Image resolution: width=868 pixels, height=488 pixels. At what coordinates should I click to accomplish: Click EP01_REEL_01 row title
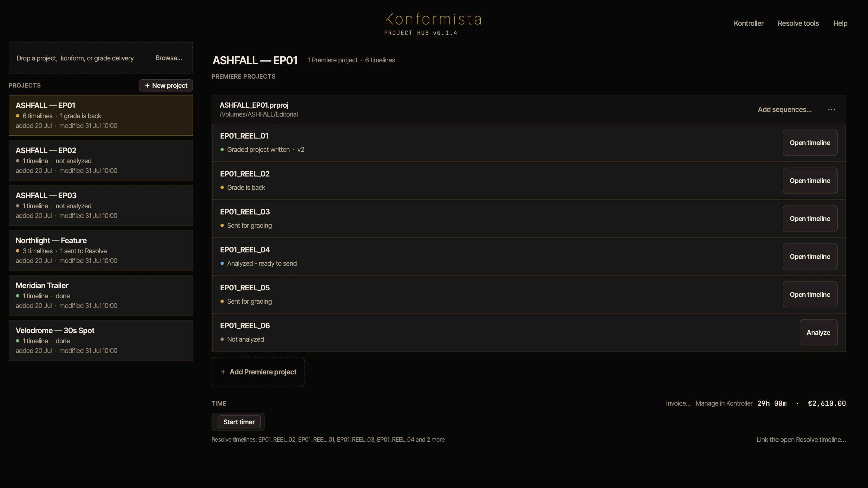(x=244, y=136)
